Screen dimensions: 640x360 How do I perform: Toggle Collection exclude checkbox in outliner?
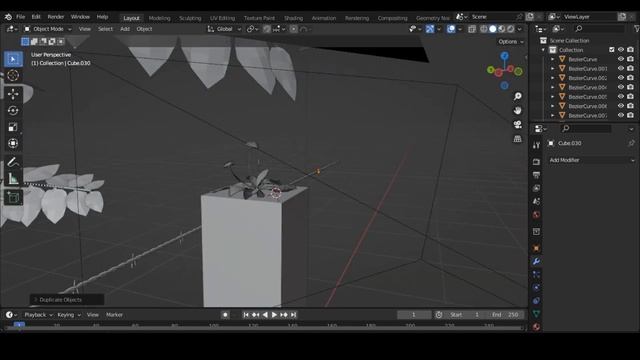tap(611, 50)
